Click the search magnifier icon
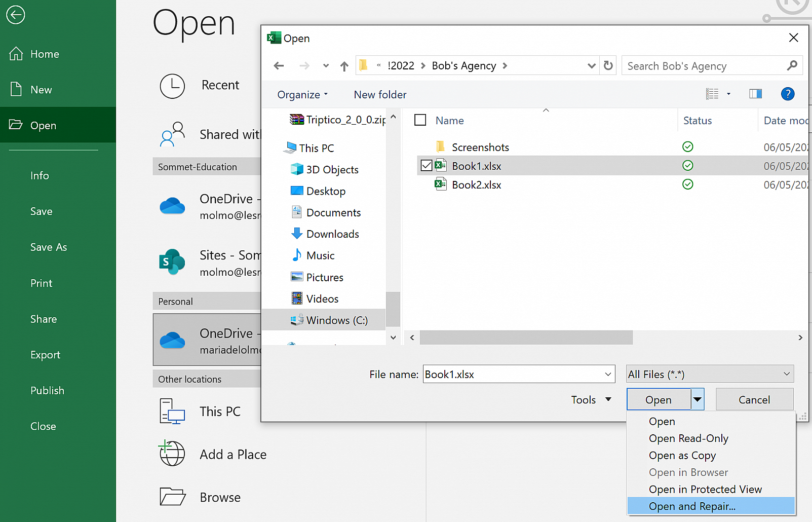Viewport: 812px width, 522px height. click(x=792, y=65)
